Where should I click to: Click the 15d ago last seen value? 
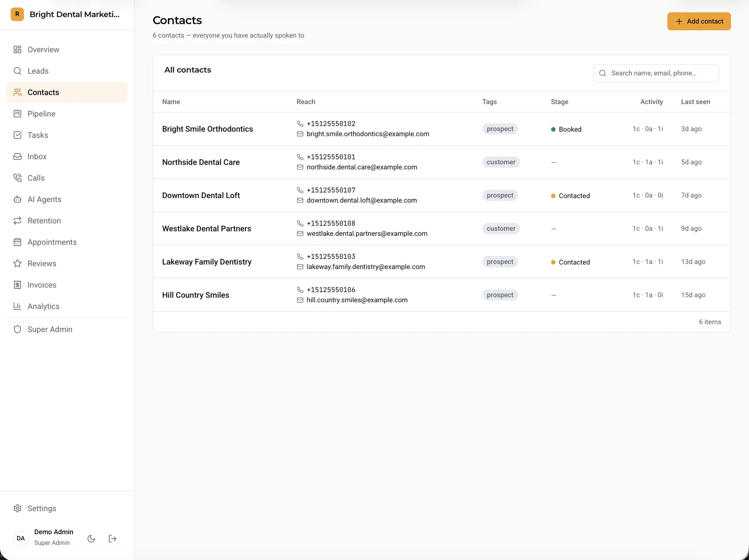click(693, 295)
